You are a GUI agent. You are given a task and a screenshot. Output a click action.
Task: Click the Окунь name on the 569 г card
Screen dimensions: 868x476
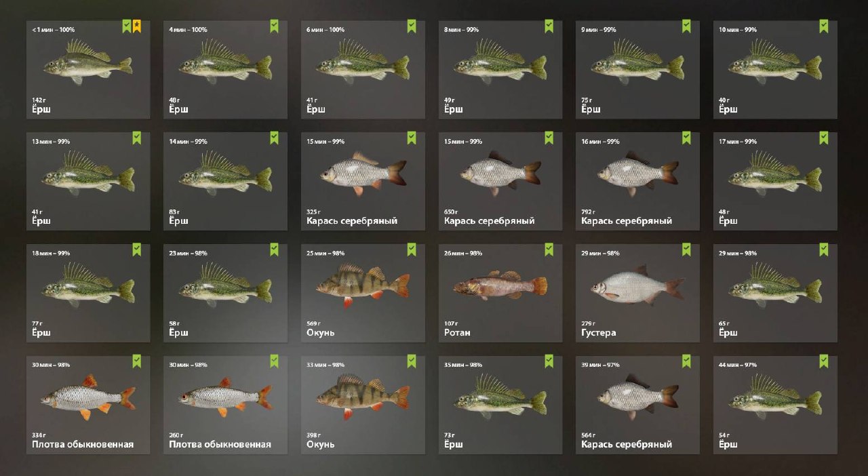click(x=320, y=333)
